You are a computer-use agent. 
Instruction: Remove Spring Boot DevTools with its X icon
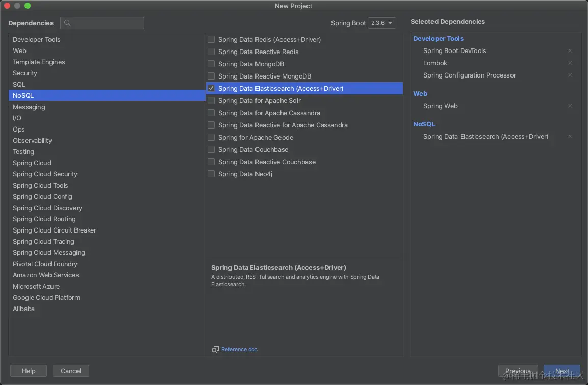(x=570, y=51)
